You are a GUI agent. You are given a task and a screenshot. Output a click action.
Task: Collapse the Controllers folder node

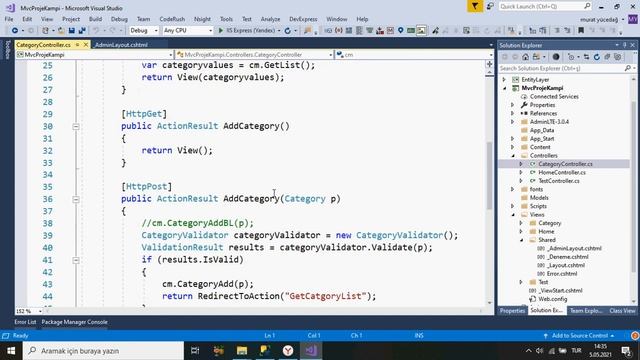[513, 156]
